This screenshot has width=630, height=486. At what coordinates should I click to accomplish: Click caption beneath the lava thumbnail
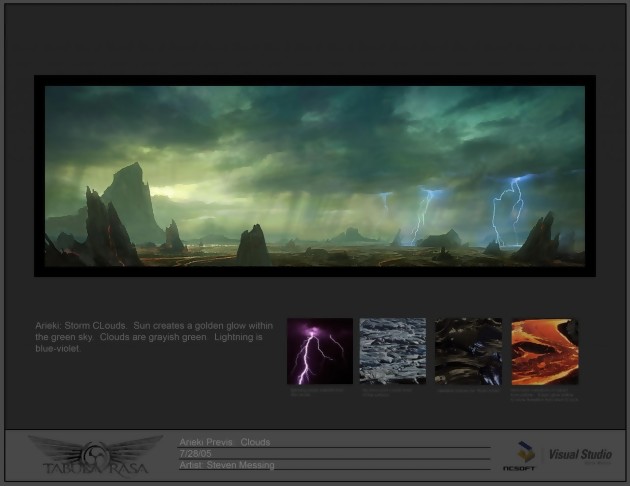(x=544, y=394)
